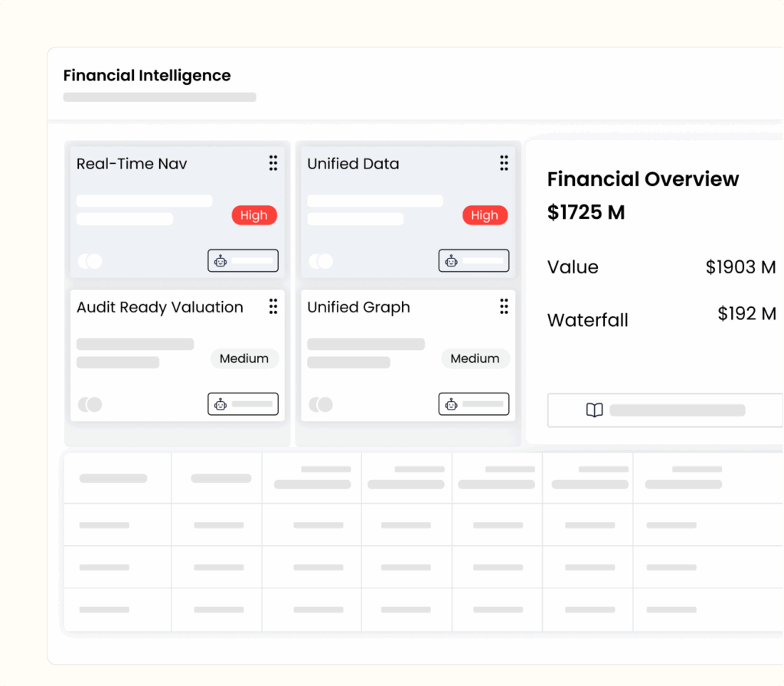Open the Financial Intelligence header title
The image size is (784, 686).
click(147, 76)
